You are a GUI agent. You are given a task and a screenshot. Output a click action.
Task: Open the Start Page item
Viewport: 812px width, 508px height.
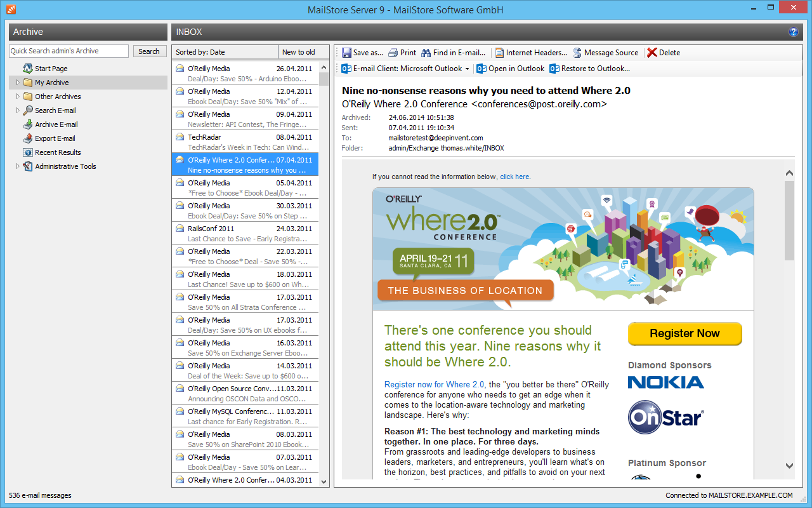tap(51, 69)
